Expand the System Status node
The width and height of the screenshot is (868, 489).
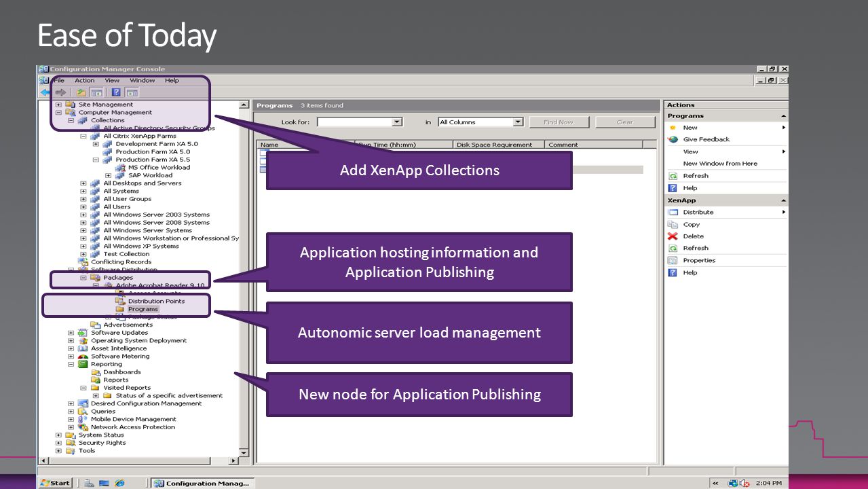click(x=58, y=435)
